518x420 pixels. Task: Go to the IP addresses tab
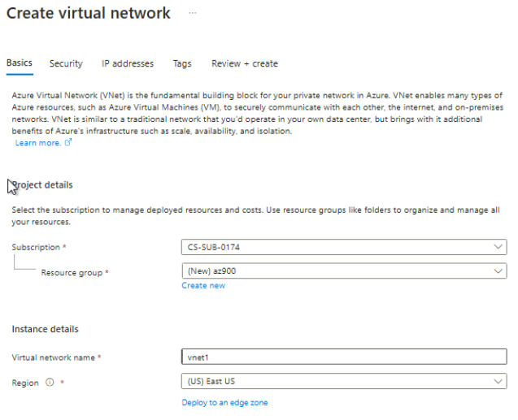(x=128, y=63)
